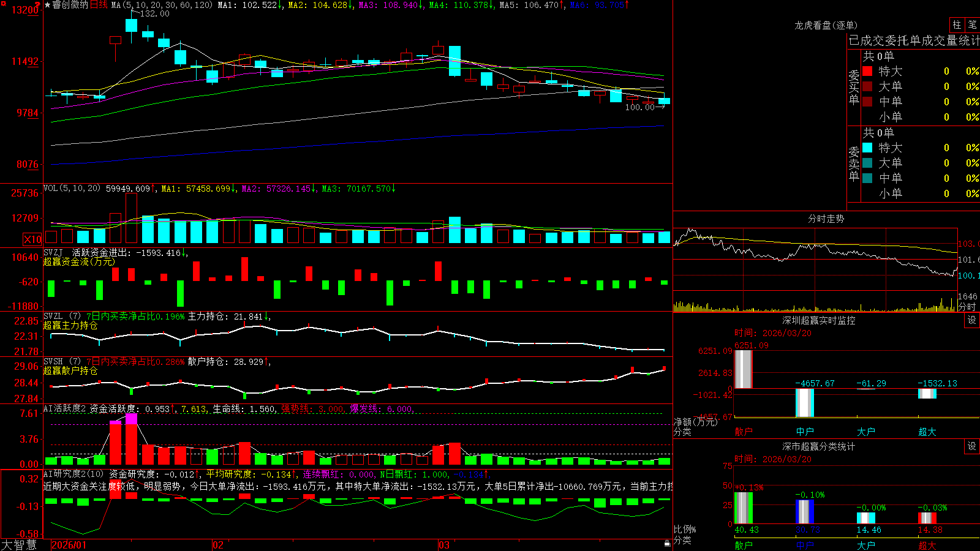Screen dimensions: 980x551
Task: Click cyan 特大 sell-order color swatch
Action: [867, 148]
